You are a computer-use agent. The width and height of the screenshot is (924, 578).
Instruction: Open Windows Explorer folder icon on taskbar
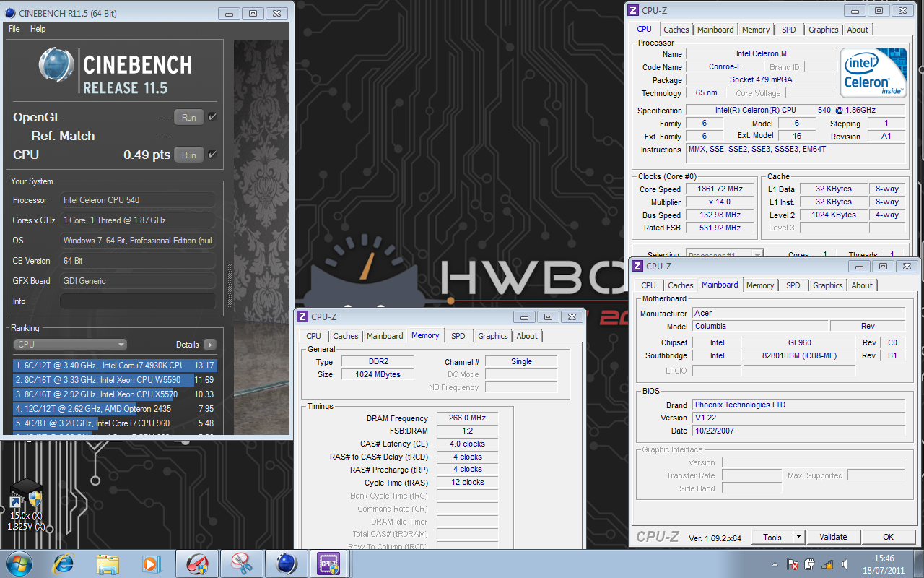(108, 564)
